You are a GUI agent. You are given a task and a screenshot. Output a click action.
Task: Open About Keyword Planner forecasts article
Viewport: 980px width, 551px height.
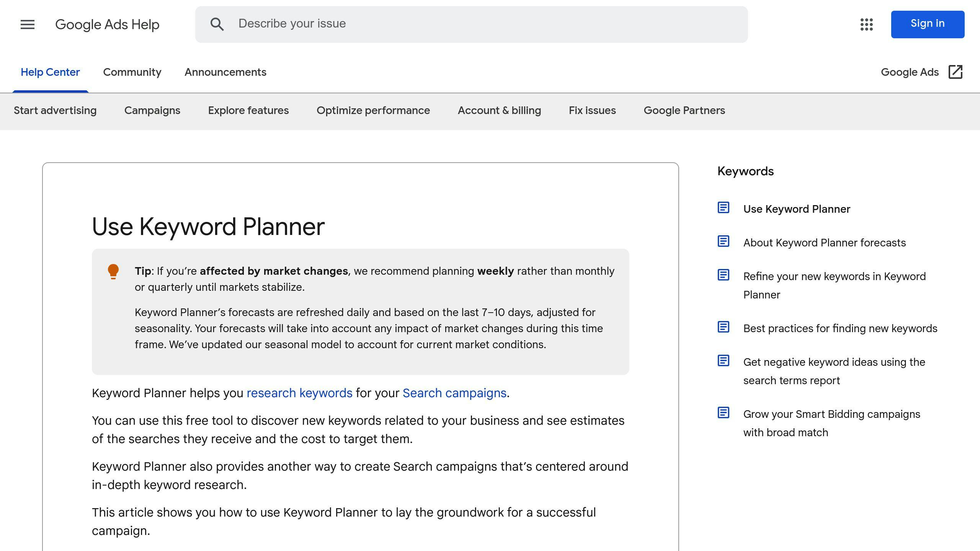coord(825,243)
